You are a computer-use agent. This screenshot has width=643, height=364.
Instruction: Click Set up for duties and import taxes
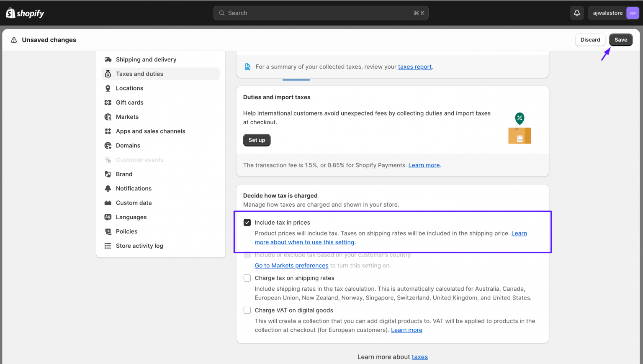click(257, 140)
